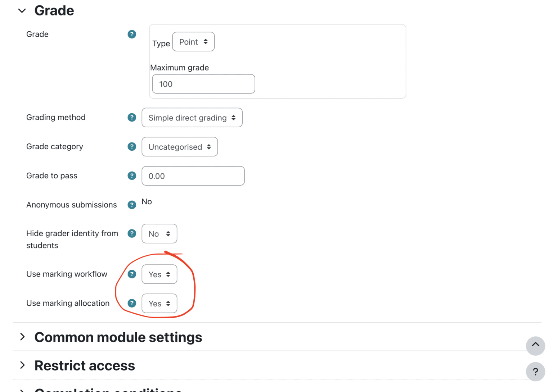Screen dimensions: 553x392
Task: Open the grade Type dropdown
Action: pos(193,42)
